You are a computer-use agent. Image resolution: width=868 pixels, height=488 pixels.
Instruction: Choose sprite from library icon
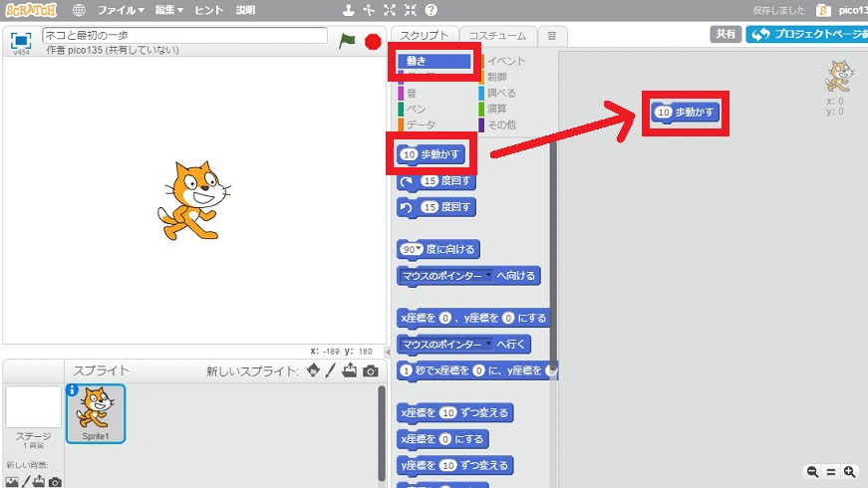[x=313, y=370]
